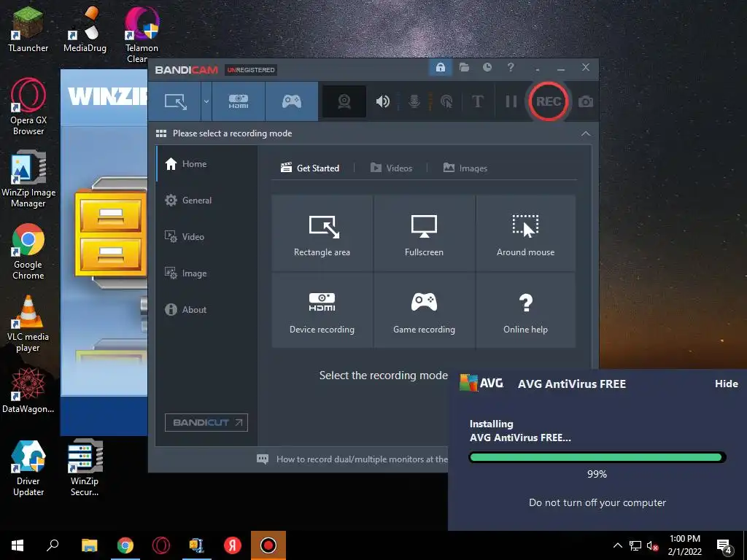This screenshot has width=747, height=560.
Task: Switch to the Images tab
Action: point(465,168)
